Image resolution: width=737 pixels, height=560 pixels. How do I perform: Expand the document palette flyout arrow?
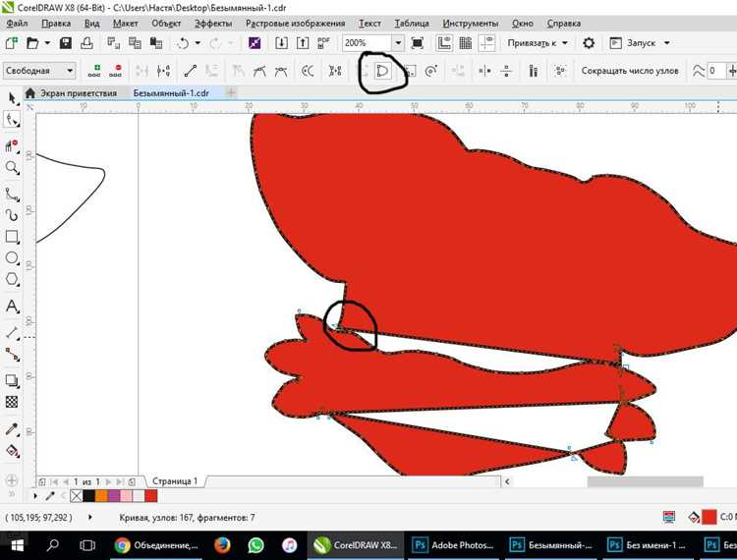pyautogui.click(x=35, y=495)
